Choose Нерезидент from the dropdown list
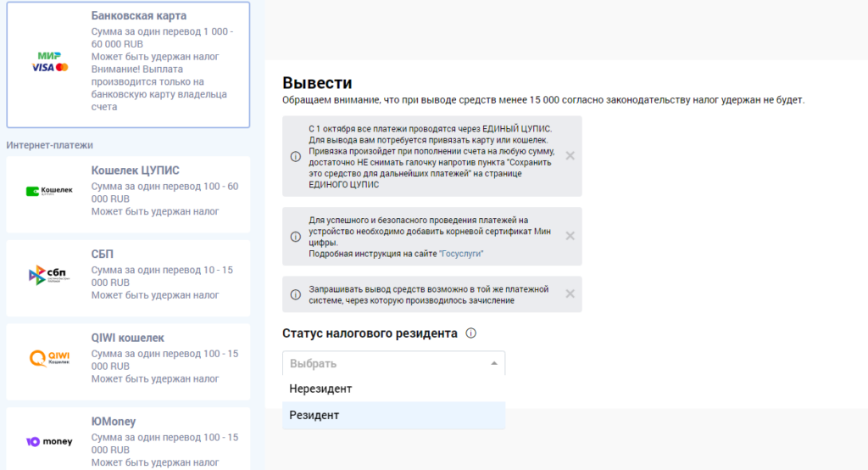Viewport: 868px width, 470px height. [393, 389]
